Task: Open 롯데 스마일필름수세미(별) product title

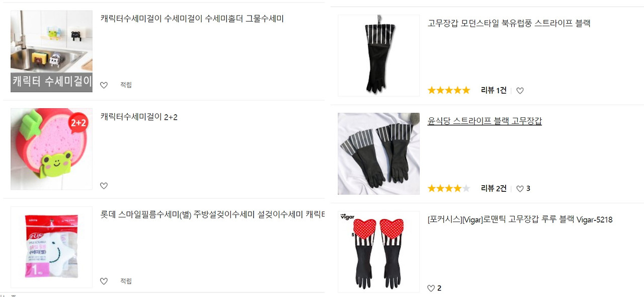Action: pos(212,214)
